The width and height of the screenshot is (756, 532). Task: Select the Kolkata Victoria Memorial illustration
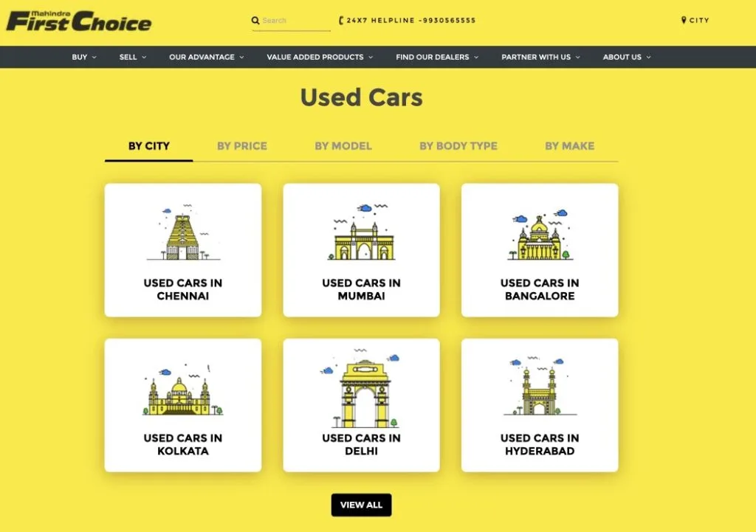click(183, 390)
